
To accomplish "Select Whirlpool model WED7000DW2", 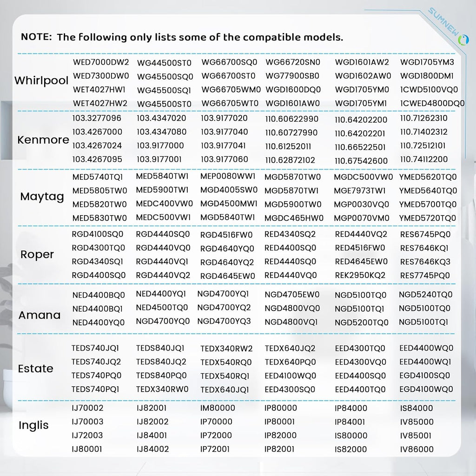I will (101, 62).
